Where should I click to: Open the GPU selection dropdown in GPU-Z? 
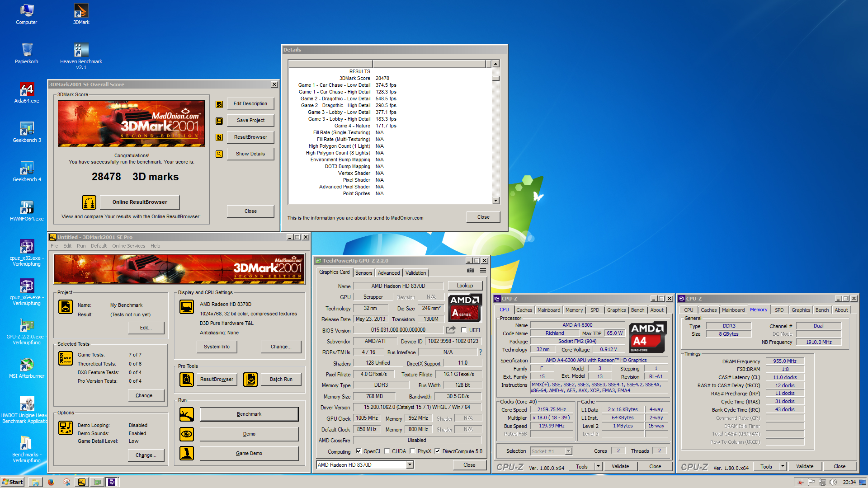point(410,465)
